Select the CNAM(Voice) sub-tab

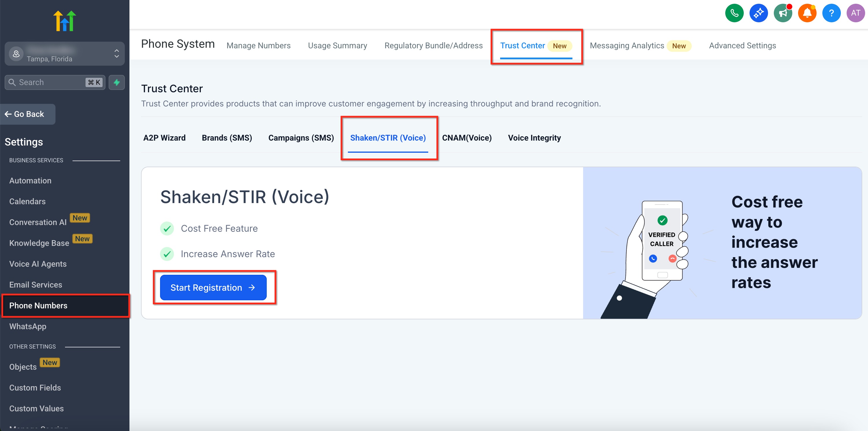(x=467, y=138)
